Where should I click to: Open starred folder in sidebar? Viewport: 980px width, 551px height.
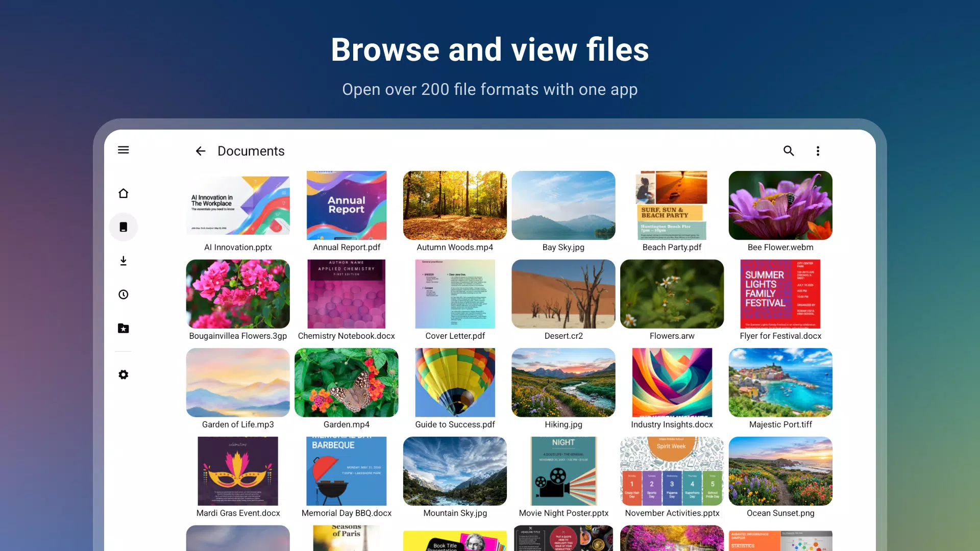pos(124,328)
